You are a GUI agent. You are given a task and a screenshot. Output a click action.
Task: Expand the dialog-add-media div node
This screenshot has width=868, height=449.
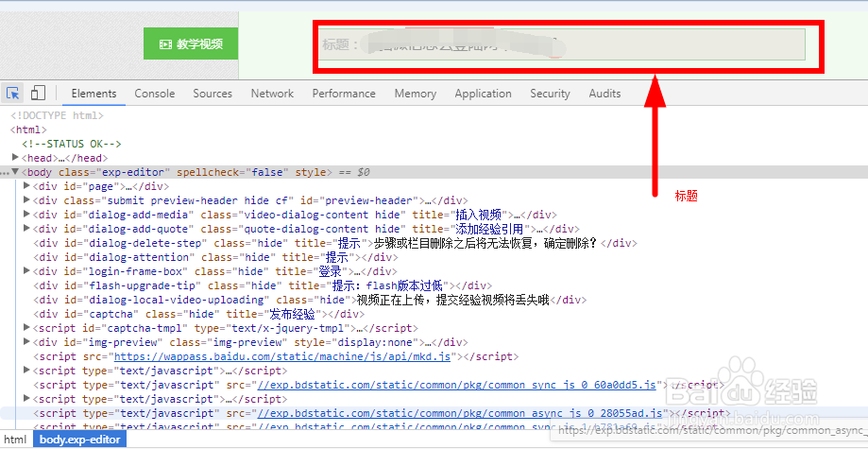pos(26,214)
